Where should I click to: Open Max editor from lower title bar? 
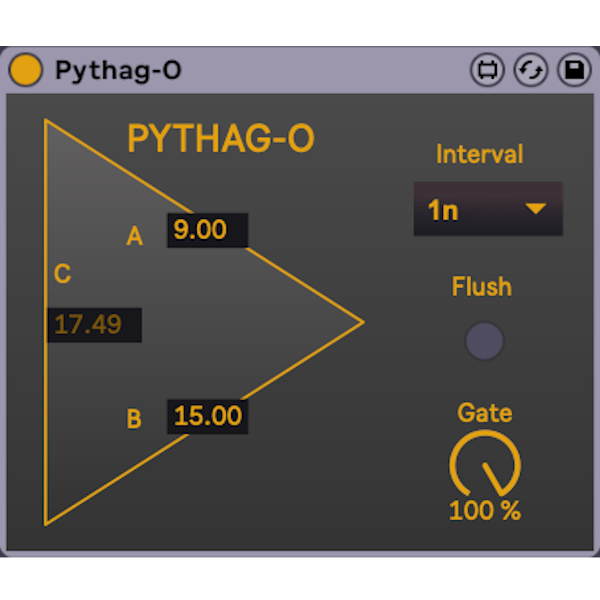click(487, 70)
